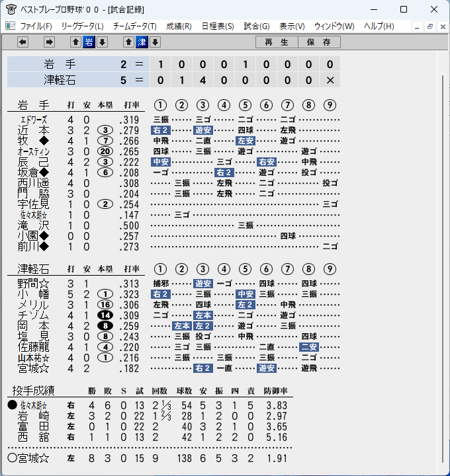Click the 再生 playback button
This screenshot has height=476, width=450.
[277, 42]
